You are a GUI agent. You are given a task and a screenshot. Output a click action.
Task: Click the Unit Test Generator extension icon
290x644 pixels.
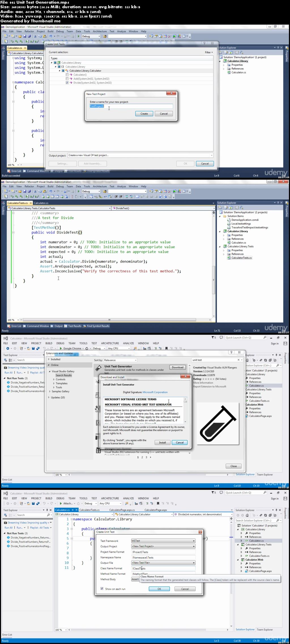[98, 368]
